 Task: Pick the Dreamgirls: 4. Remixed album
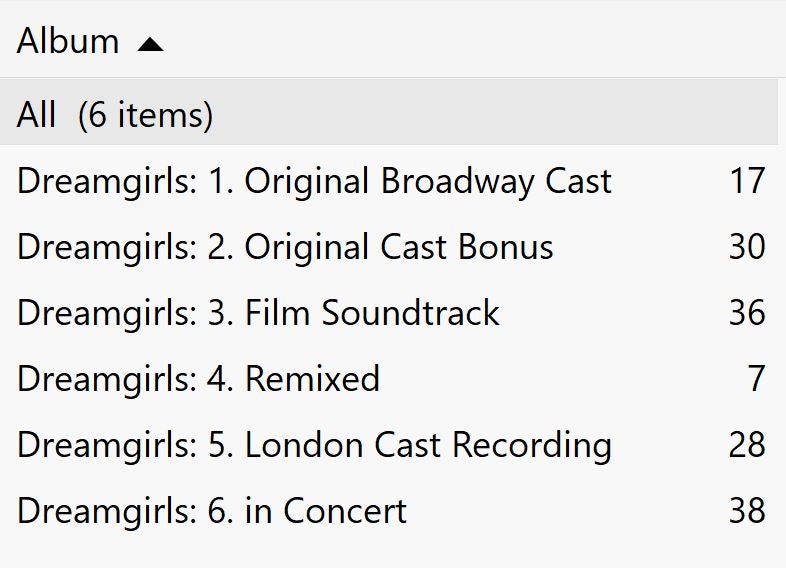[198, 379]
